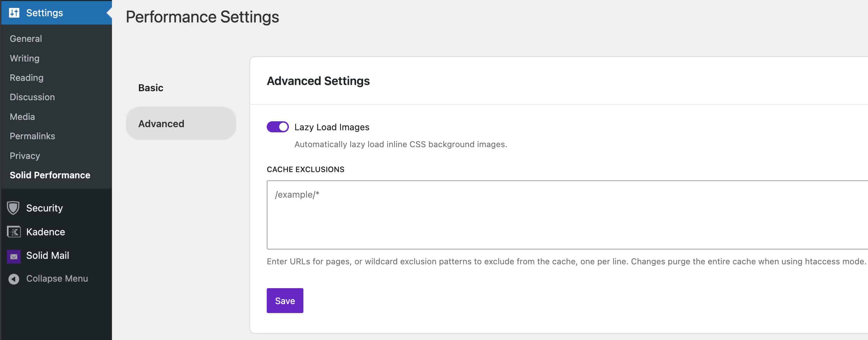Click the Solid Mail envelope icon
The height and width of the screenshot is (340, 868).
click(14, 256)
